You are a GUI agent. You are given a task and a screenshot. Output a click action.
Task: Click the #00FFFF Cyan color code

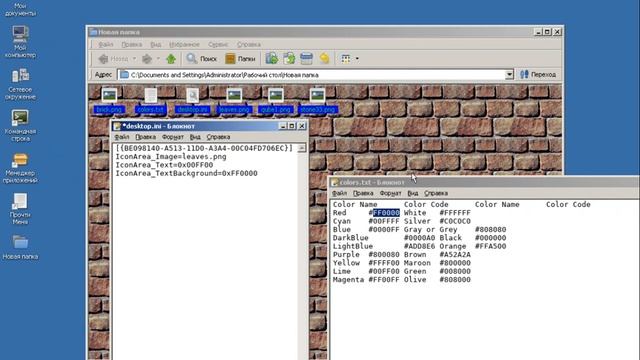tap(384, 221)
